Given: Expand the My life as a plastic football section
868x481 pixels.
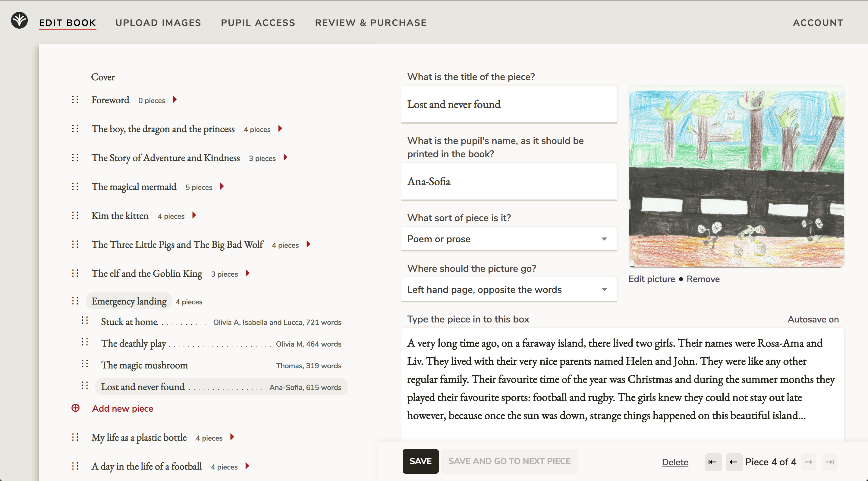Looking at the screenshot, I should [233, 437].
